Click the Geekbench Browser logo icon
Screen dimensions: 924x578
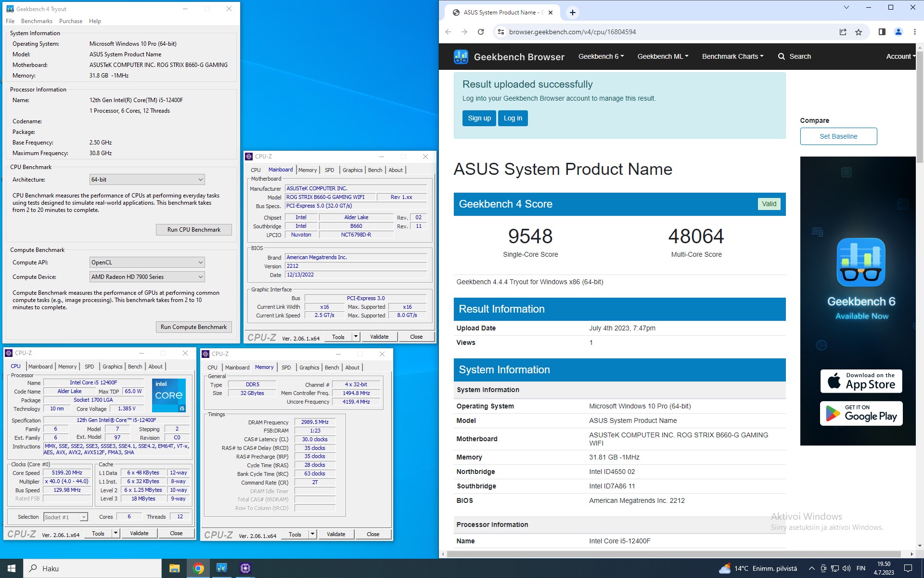[x=461, y=56]
